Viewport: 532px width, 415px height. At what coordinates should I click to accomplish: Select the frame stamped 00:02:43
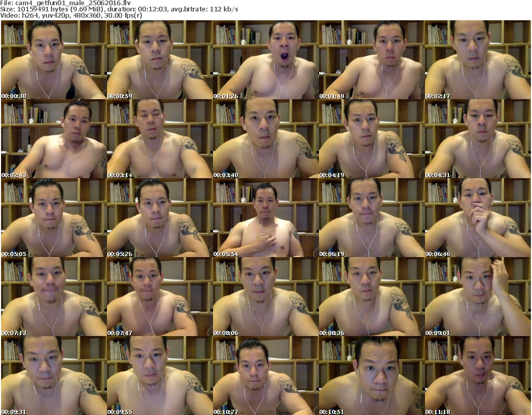(x=54, y=139)
